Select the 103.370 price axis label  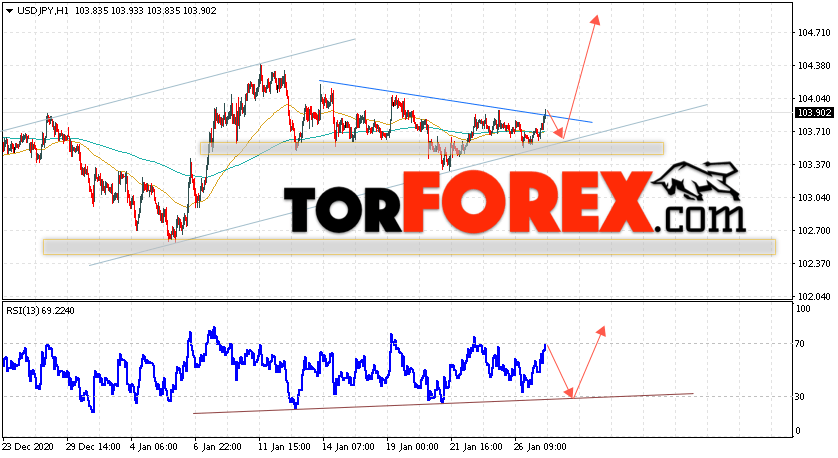click(x=814, y=165)
